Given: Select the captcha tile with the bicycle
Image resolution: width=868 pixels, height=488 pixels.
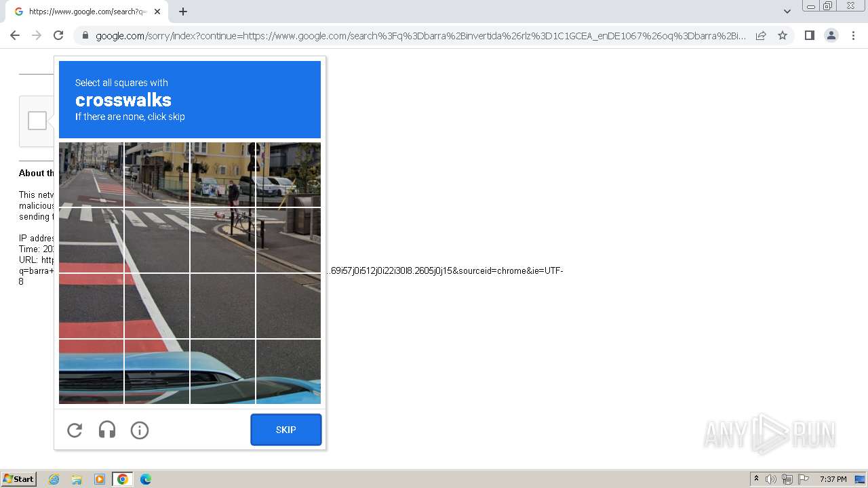Looking at the screenshot, I should (x=222, y=241).
